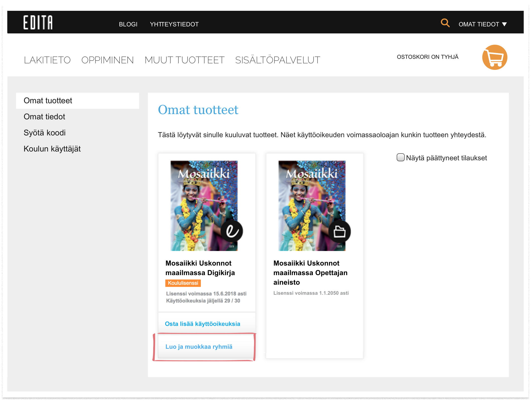Screen dimensions: 532x402
Task: Open the OPPIMINEN main menu
Action: click(107, 60)
